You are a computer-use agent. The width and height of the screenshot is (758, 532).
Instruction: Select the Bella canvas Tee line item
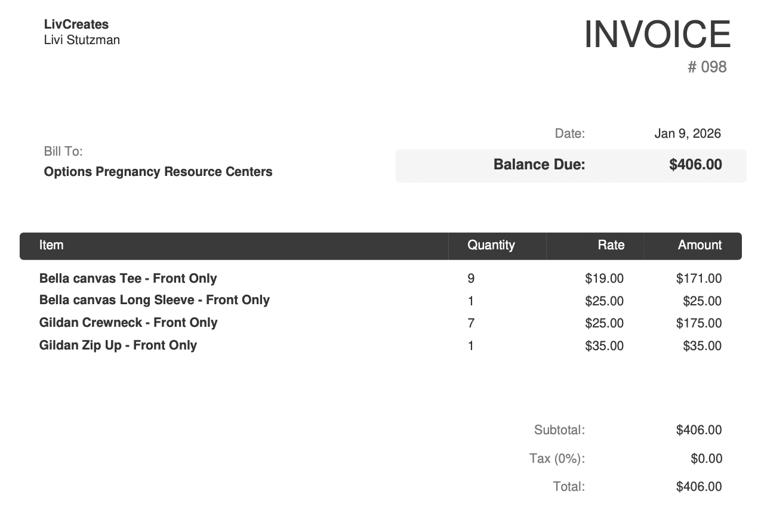click(x=128, y=279)
